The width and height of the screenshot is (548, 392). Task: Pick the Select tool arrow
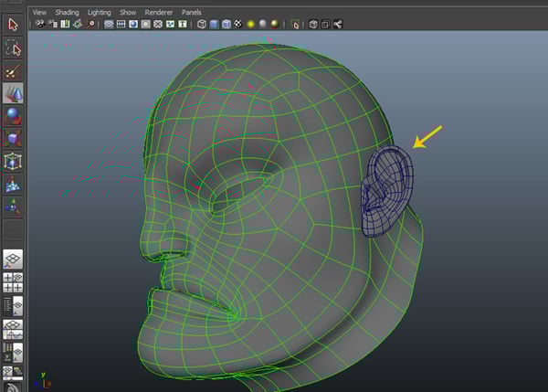tap(13, 25)
